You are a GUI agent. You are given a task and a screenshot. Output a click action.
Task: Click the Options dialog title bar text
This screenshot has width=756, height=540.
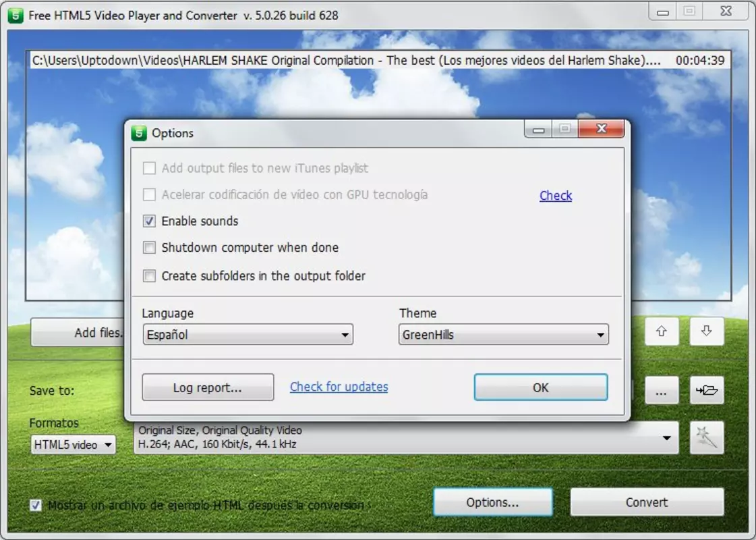173,133
